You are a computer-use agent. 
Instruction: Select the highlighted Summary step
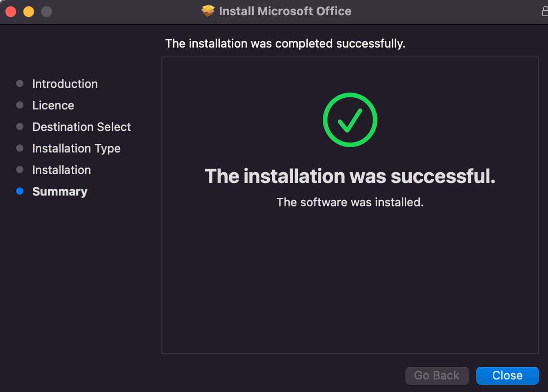click(x=60, y=191)
